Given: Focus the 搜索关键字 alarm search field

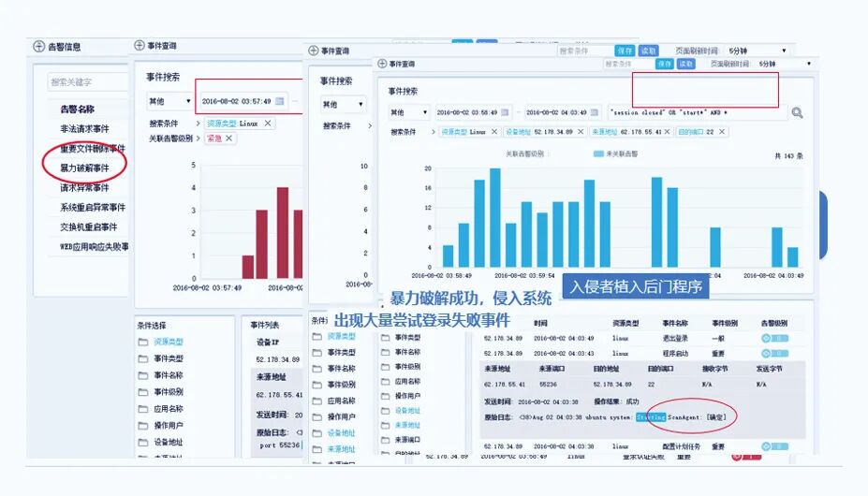Looking at the screenshot, I should pos(87,82).
